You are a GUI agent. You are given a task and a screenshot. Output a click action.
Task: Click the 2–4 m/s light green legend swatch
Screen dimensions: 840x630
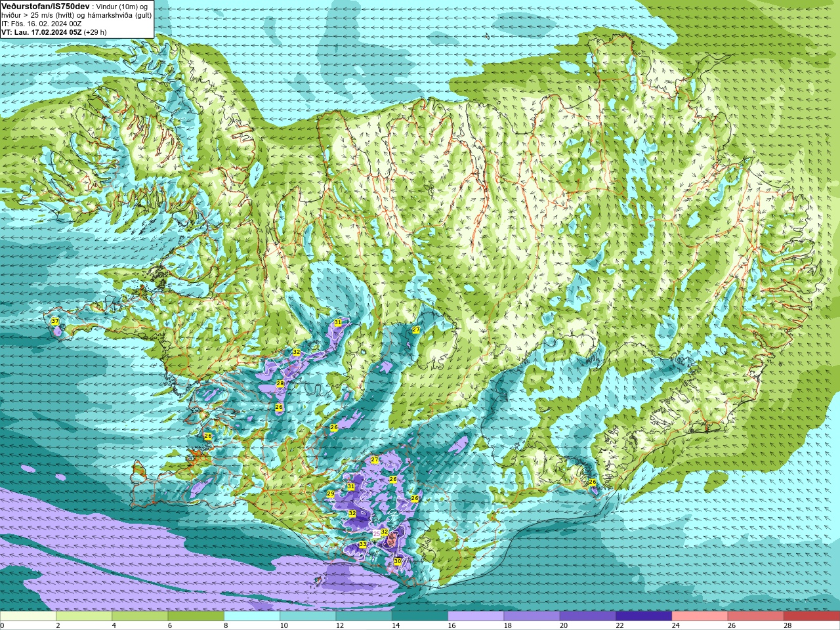coord(84,616)
